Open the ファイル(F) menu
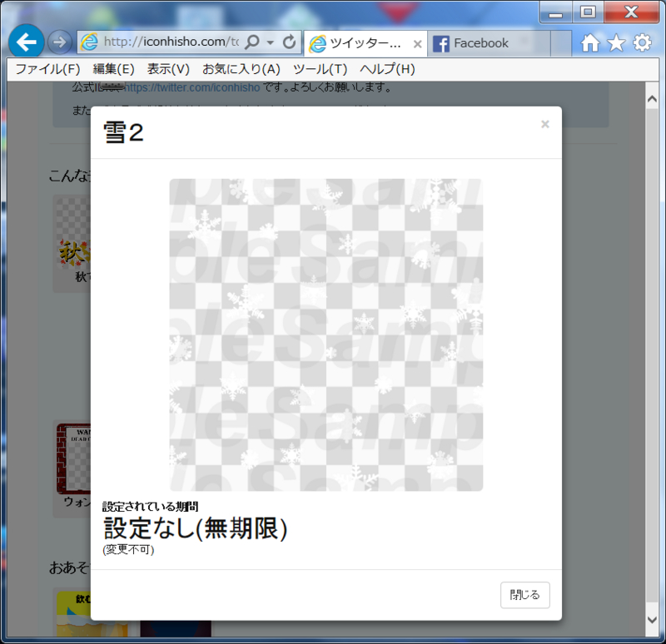Screen dimensions: 666x644 click(x=47, y=69)
